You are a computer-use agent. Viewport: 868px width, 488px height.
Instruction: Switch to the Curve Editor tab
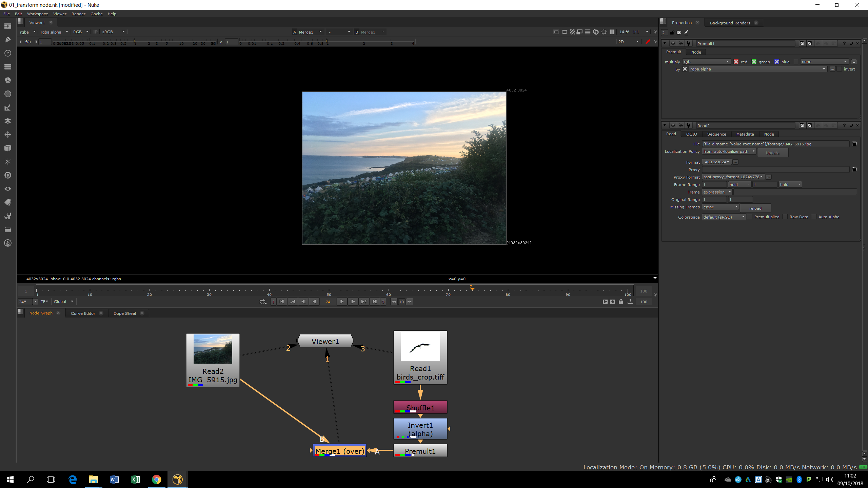83,313
